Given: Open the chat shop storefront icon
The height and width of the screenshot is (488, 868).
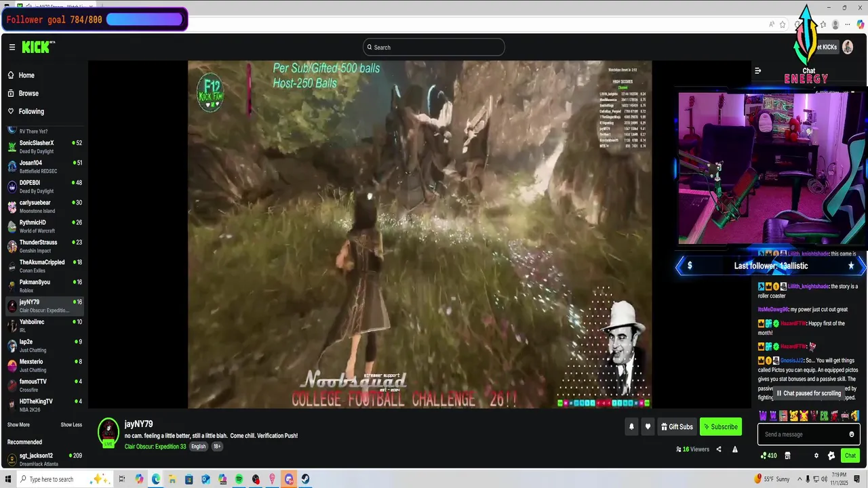Looking at the screenshot, I should [x=787, y=456].
